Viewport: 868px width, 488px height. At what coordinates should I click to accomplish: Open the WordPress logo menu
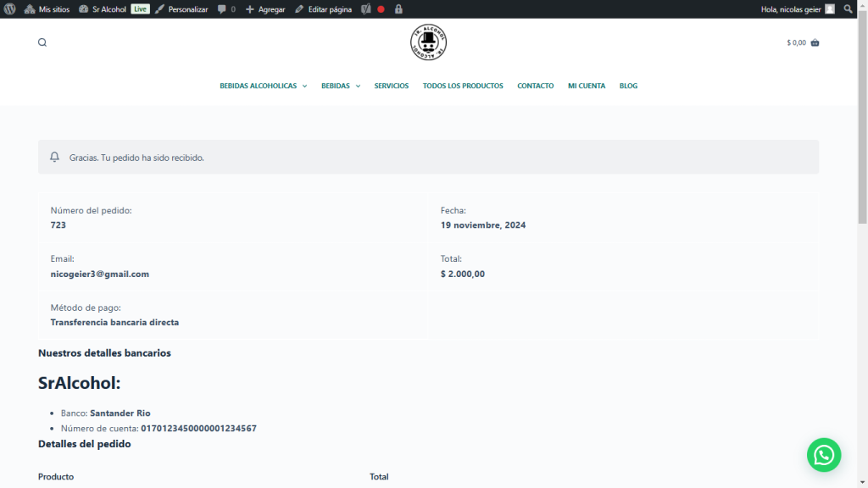pos(10,8)
